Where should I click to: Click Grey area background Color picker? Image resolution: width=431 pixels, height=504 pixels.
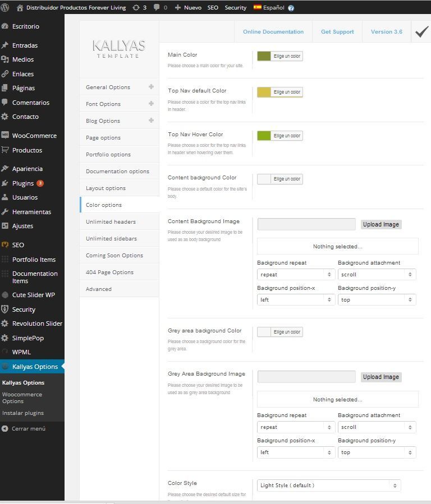[x=280, y=332]
